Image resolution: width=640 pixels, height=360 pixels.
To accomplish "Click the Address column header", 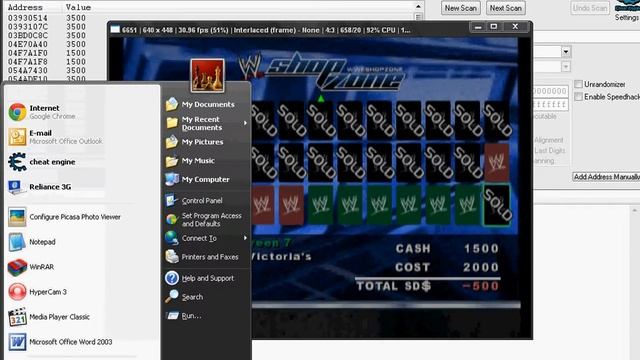I will (25, 7).
